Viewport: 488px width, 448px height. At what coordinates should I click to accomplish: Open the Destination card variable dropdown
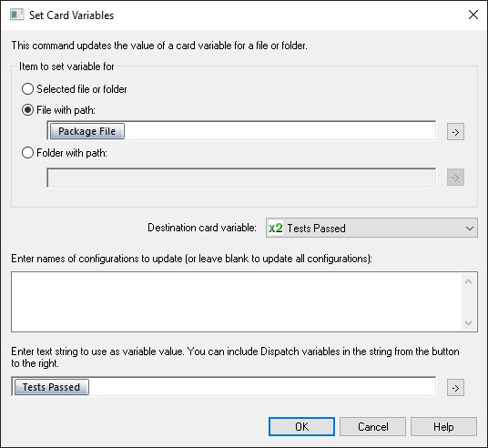[x=371, y=228]
